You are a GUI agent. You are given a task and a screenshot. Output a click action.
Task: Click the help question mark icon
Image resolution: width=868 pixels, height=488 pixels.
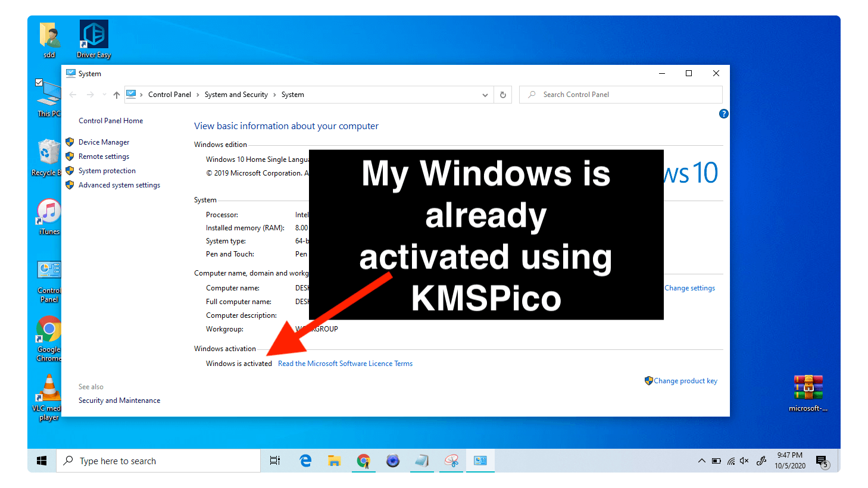tap(723, 114)
